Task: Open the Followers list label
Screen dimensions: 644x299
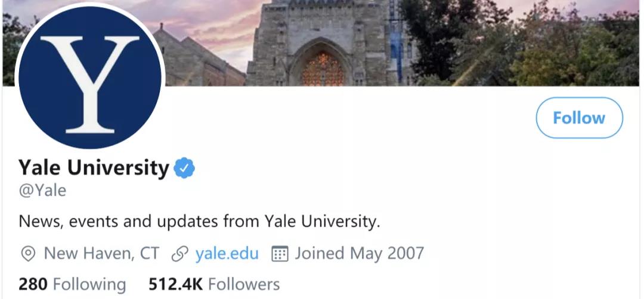Action: tap(244, 284)
